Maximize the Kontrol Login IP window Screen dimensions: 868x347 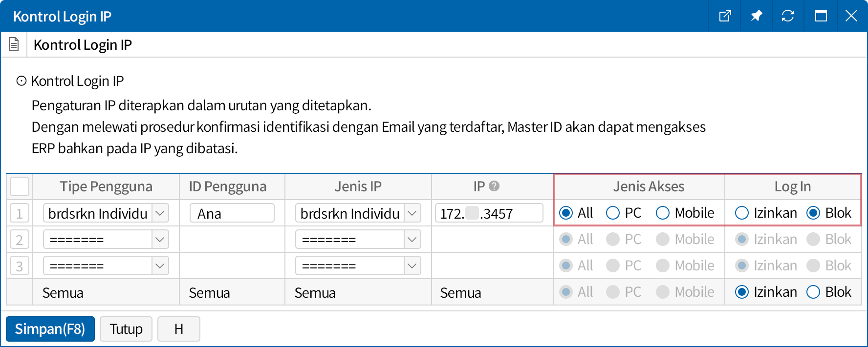point(821,16)
